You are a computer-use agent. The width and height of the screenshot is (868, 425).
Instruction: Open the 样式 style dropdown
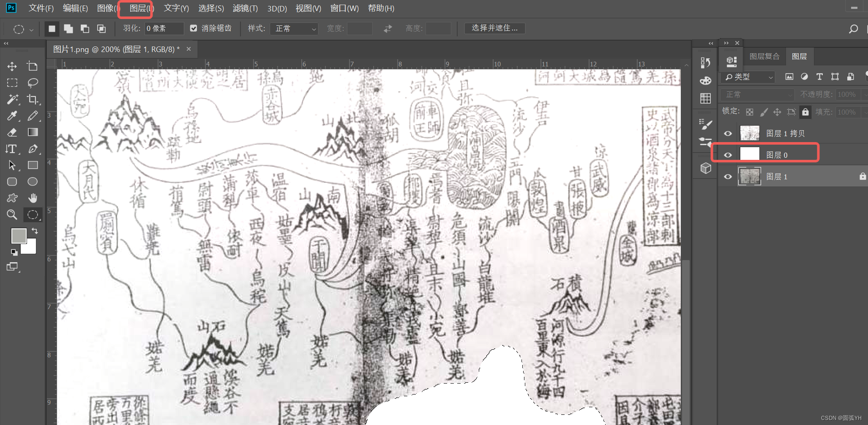(x=294, y=29)
